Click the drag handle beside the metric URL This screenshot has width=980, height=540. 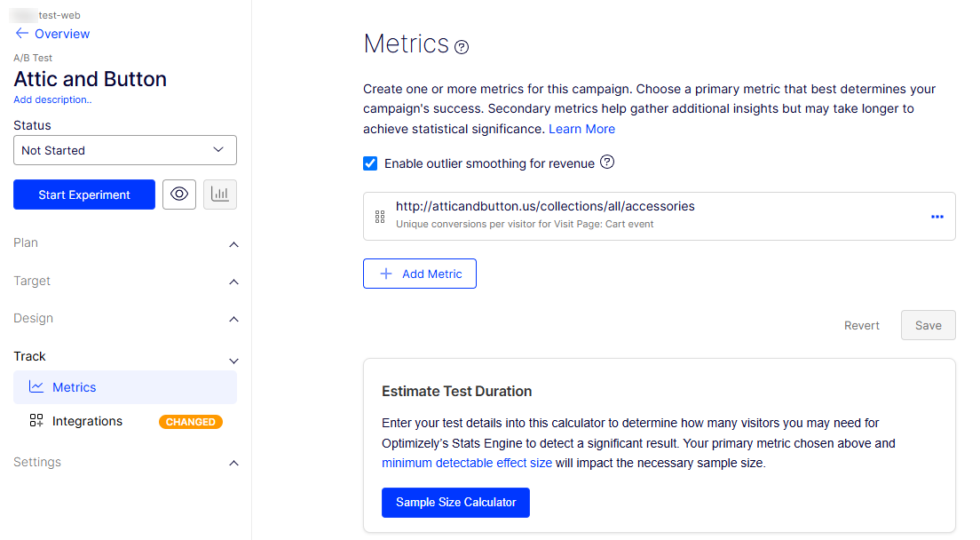380,217
